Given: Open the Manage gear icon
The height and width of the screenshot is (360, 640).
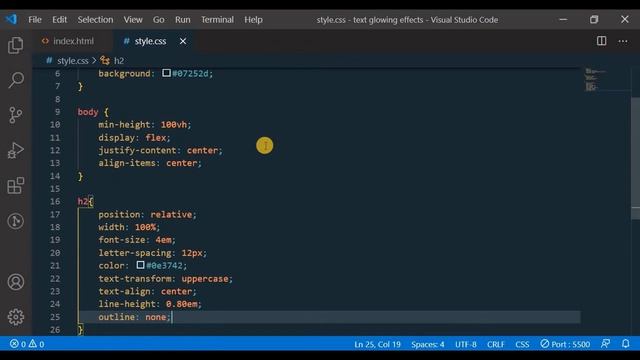Looking at the screenshot, I should (x=16, y=317).
